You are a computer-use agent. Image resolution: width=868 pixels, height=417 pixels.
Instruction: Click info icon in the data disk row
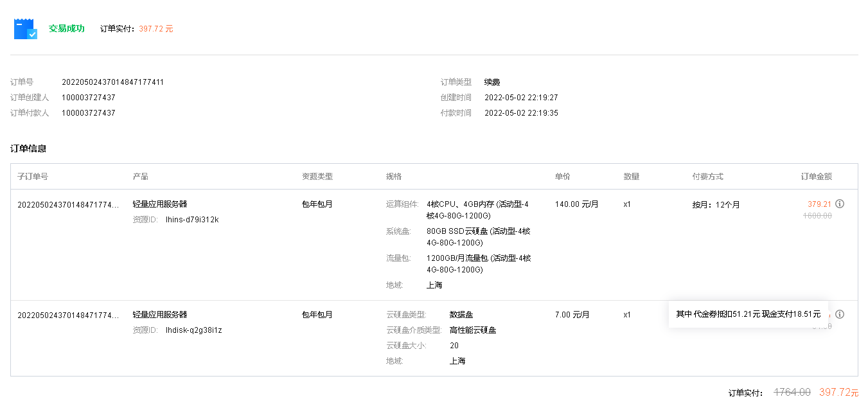(840, 314)
